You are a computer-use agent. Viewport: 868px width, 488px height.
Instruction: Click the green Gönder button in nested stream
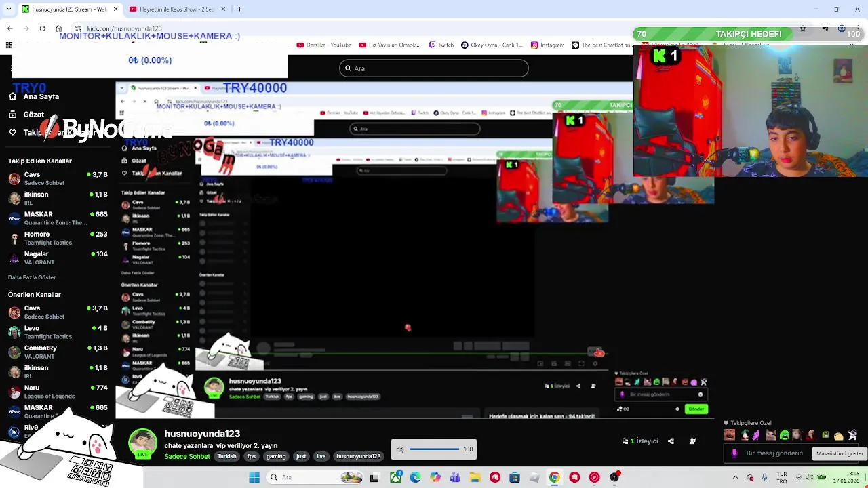coord(696,409)
